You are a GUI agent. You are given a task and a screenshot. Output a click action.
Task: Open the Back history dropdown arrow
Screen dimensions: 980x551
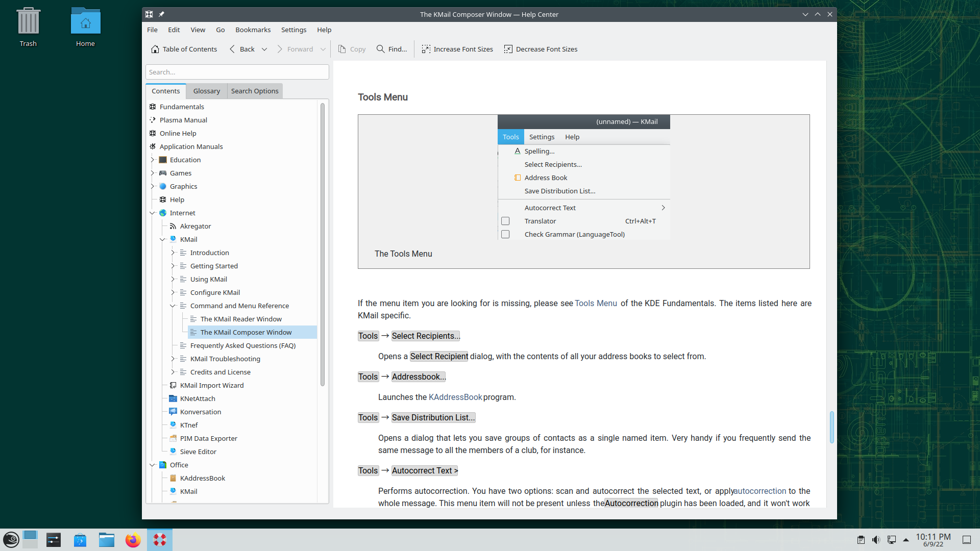264,49
